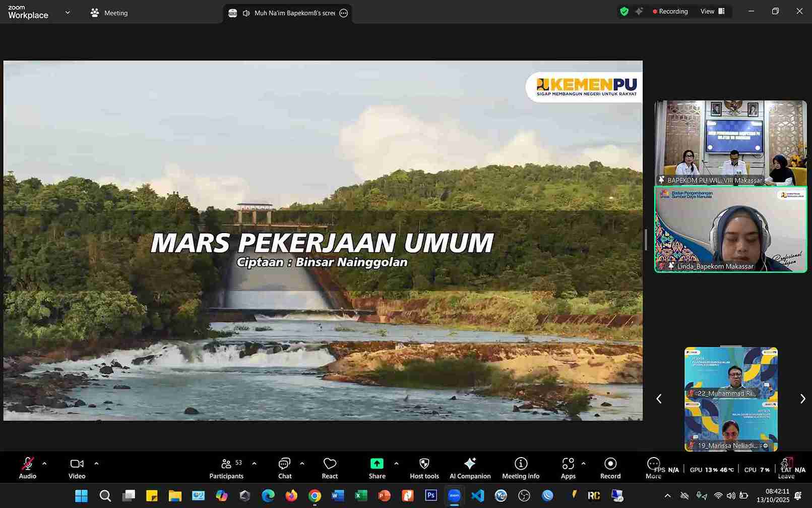The width and height of the screenshot is (812, 508).
Task: Switch to the Meeting tab
Action: point(109,13)
